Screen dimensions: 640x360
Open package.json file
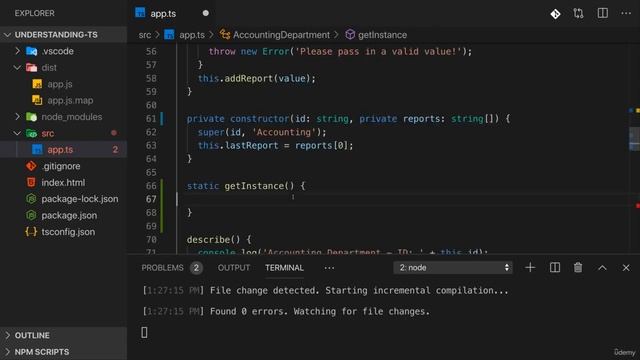click(69, 216)
